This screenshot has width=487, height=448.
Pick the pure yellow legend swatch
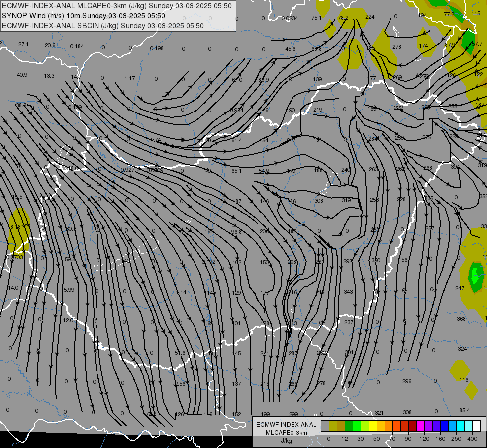pos(373,426)
